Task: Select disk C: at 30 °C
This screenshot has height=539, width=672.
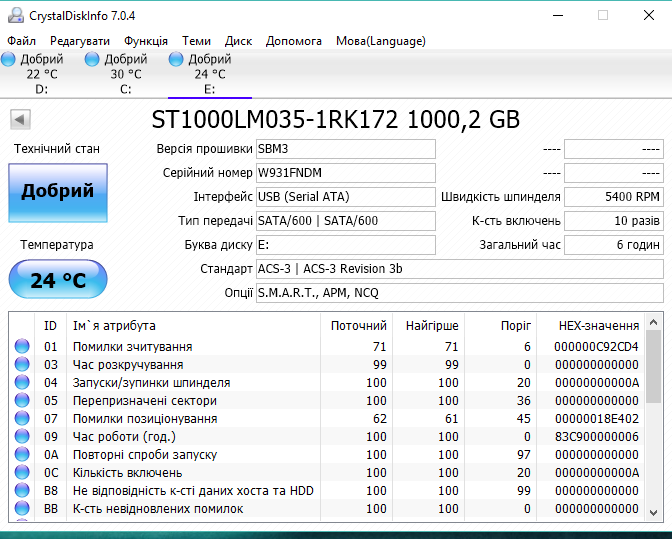Action: 126,74
